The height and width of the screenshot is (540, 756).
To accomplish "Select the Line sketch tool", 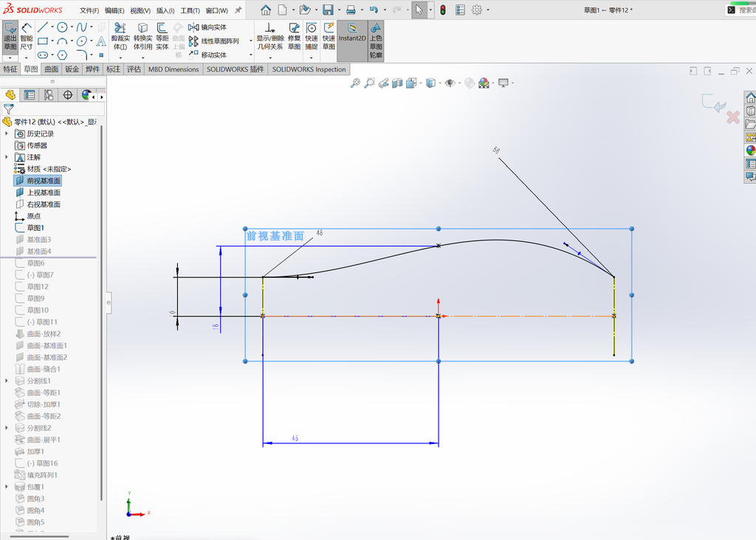I will [x=42, y=27].
